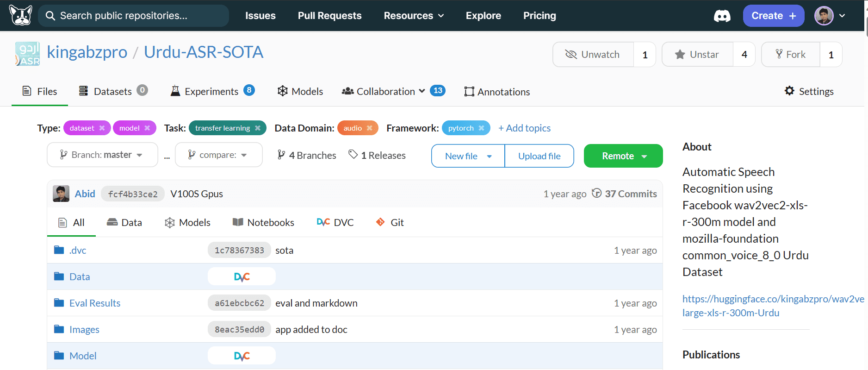
Task: Filter files by Models tab
Action: 187,222
